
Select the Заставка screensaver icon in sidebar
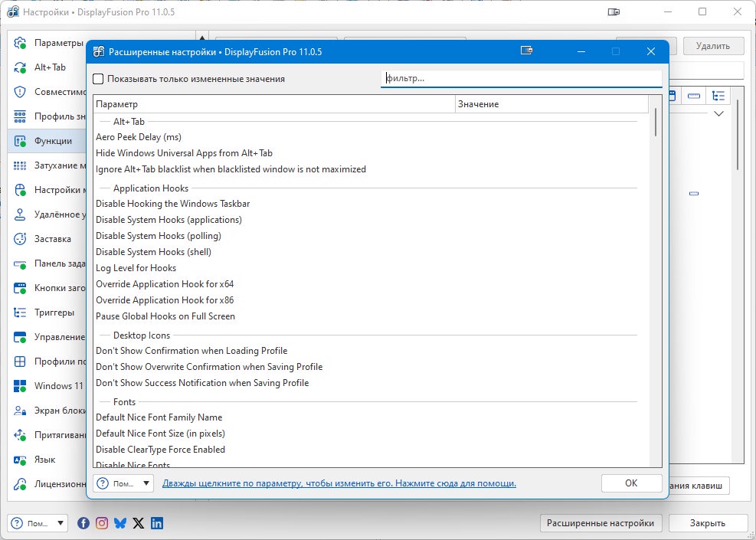20,239
